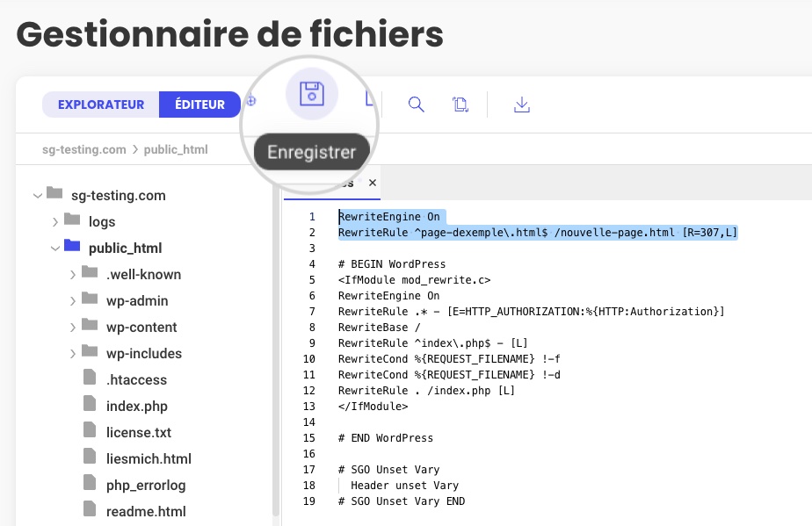812x526 pixels.
Task: Click the license.txt file icon
Action: [x=90, y=429]
